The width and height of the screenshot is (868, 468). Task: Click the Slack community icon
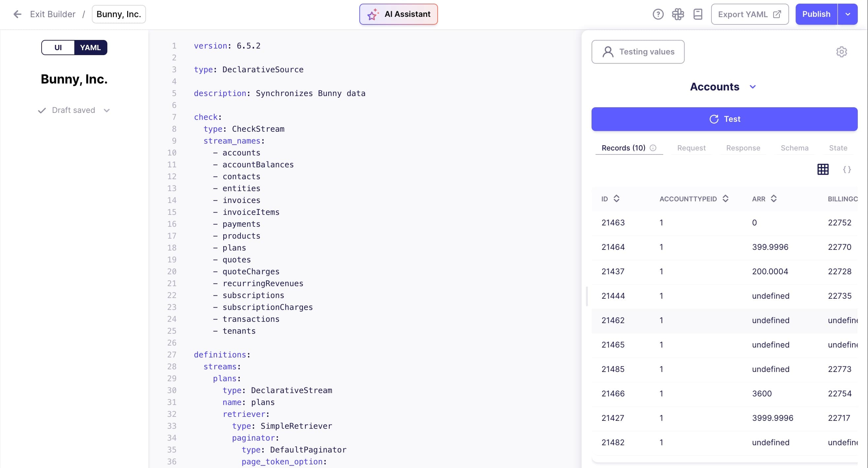pos(678,14)
